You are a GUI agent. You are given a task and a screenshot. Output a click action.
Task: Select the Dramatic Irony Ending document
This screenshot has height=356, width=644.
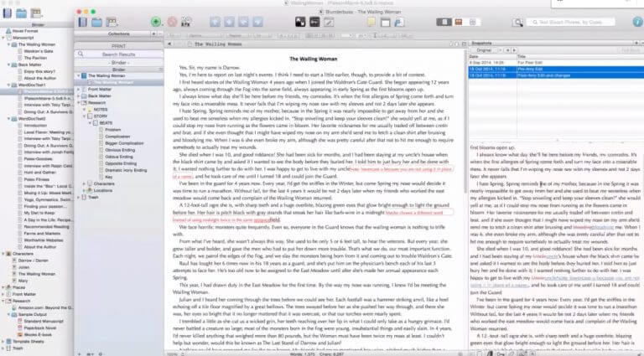click(x=126, y=170)
